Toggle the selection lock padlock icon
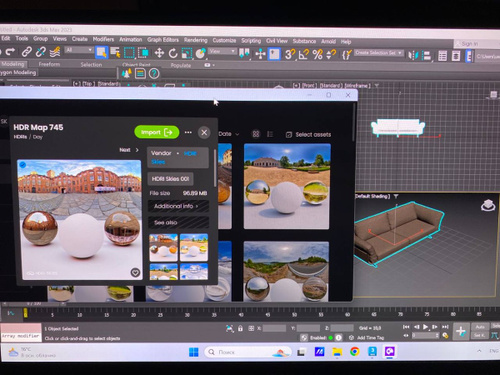The image size is (500, 375). coord(240,328)
